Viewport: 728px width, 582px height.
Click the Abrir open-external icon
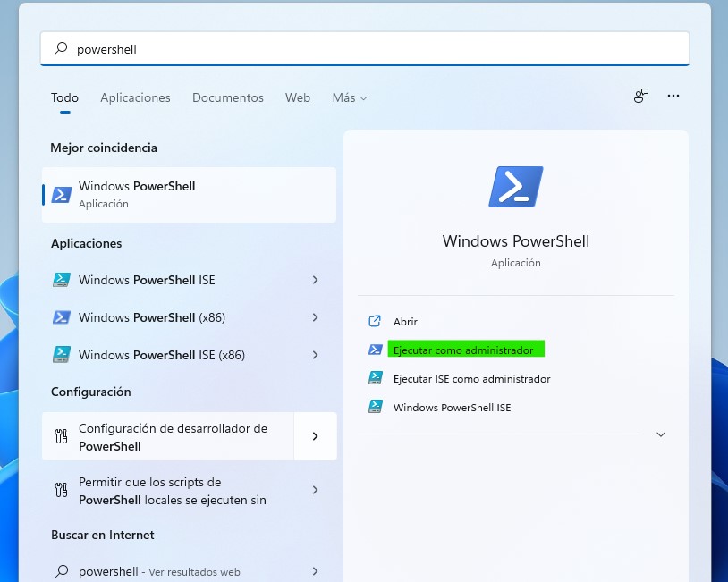click(375, 321)
